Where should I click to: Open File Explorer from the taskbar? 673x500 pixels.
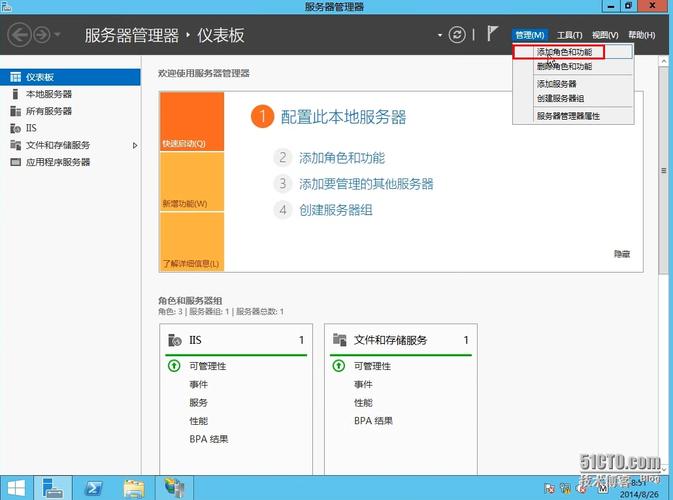134,488
